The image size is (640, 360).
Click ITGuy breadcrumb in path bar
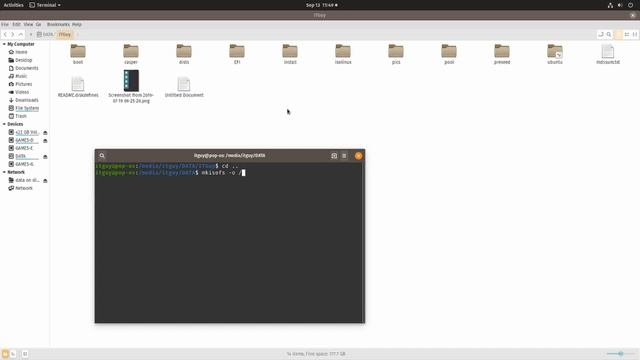pos(64,34)
